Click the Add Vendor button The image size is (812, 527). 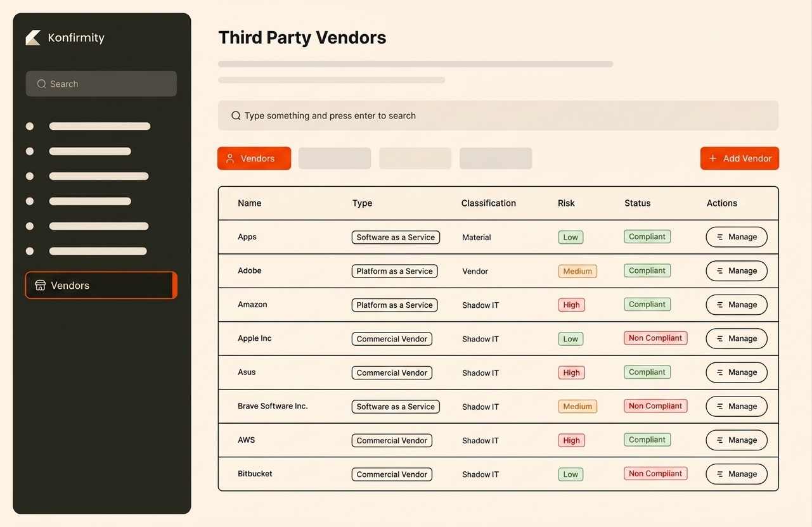coord(740,158)
